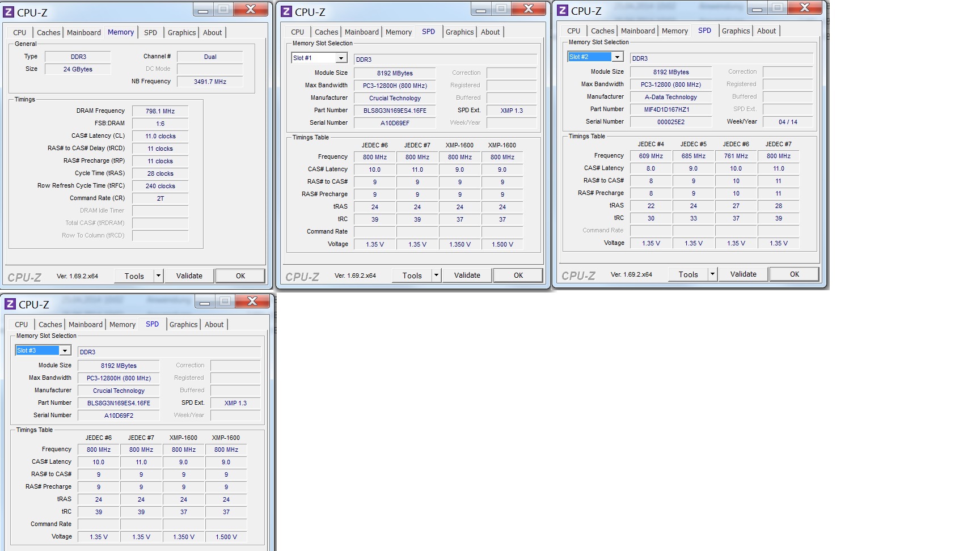Close the Slot #2 CPU-Z window
This screenshot has height=551, width=980.
pos(805,8)
